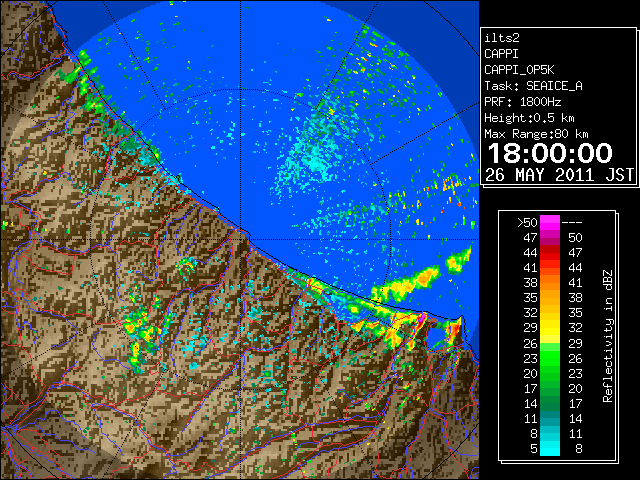Click the legend left-column value '26'
The image size is (640, 480).
pyautogui.click(x=531, y=344)
